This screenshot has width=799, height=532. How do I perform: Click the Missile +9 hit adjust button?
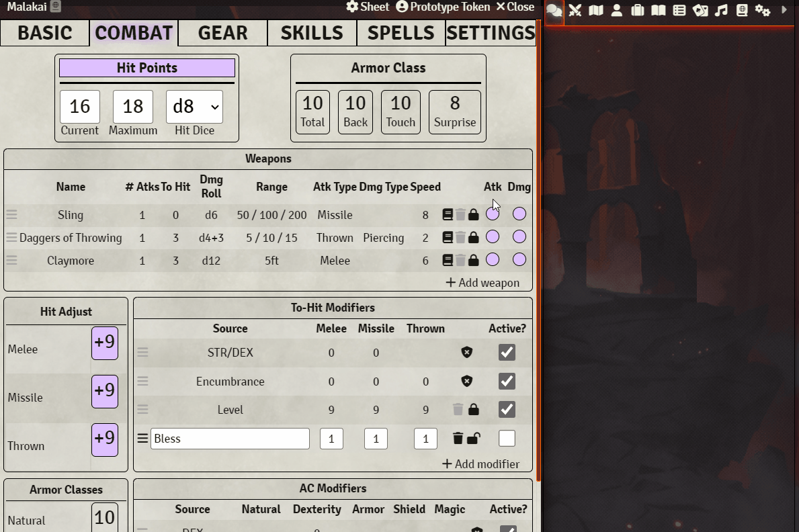pos(105,392)
